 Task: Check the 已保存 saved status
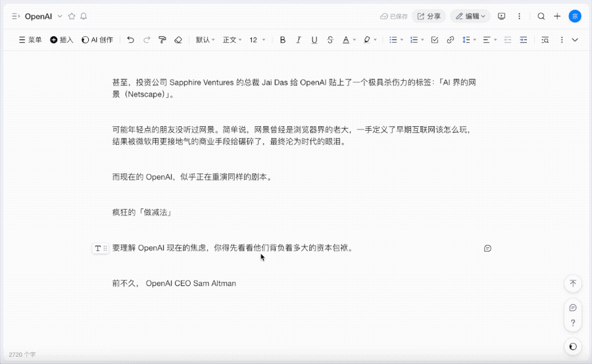[394, 16]
